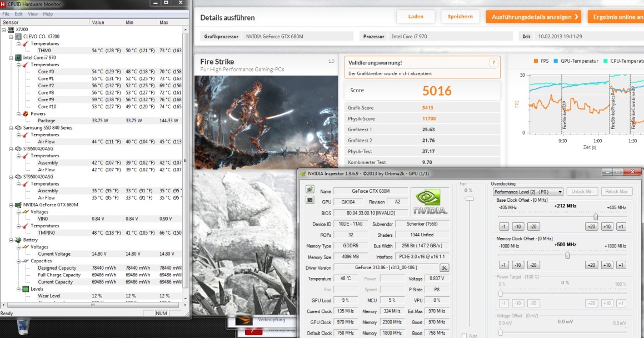Click the X7200 computer icon in the tree
This screenshot has width=644, height=338.
[x=11, y=29]
